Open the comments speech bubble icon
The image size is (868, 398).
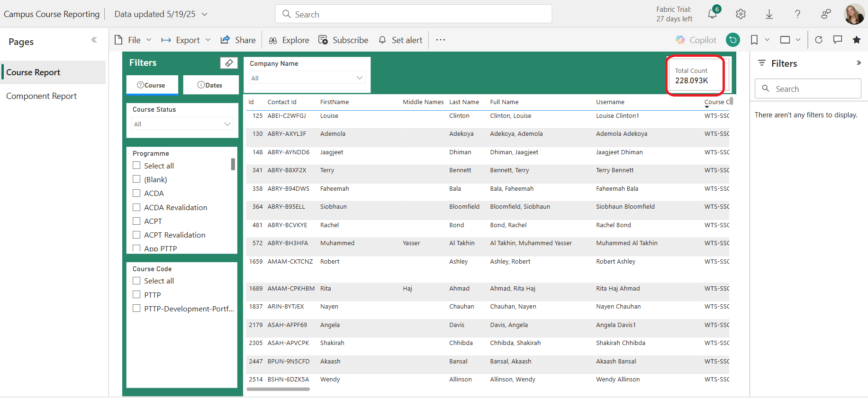click(838, 40)
